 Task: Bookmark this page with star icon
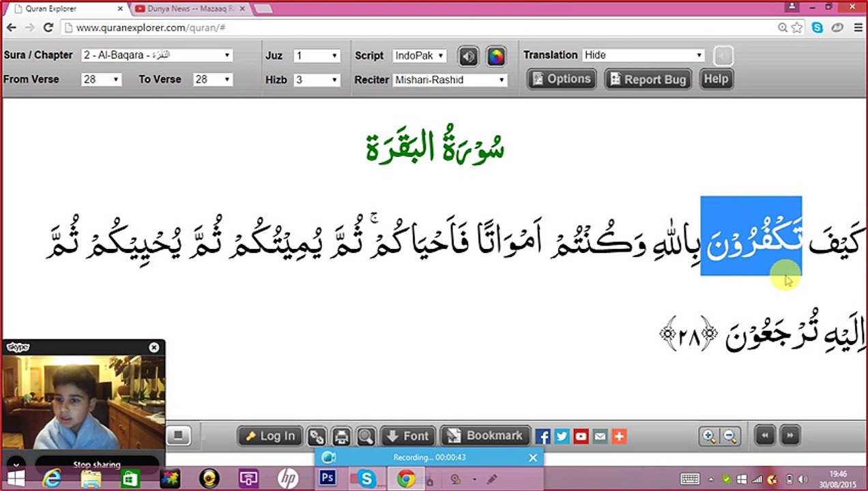click(x=797, y=28)
